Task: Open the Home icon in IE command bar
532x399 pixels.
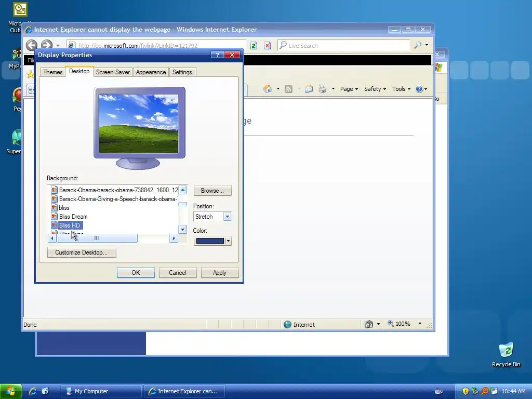Action: coord(268,89)
